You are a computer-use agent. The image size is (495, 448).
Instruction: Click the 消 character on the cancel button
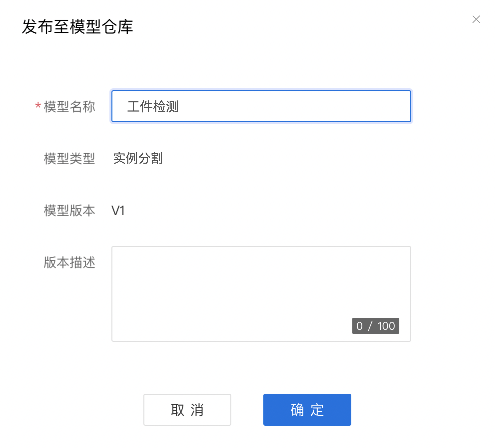197,410
